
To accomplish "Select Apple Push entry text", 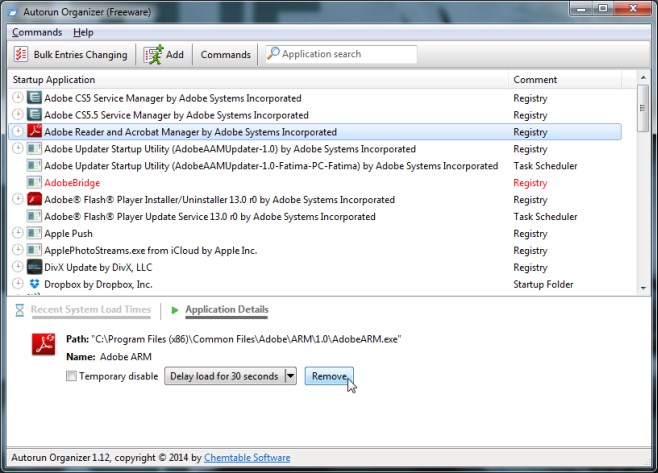I will pos(68,233).
